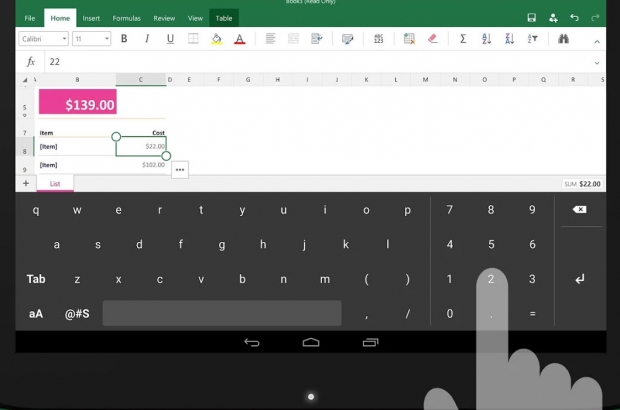
Task: Tap the aA shift key
Action: pyautogui.click(x=36, y=314)
